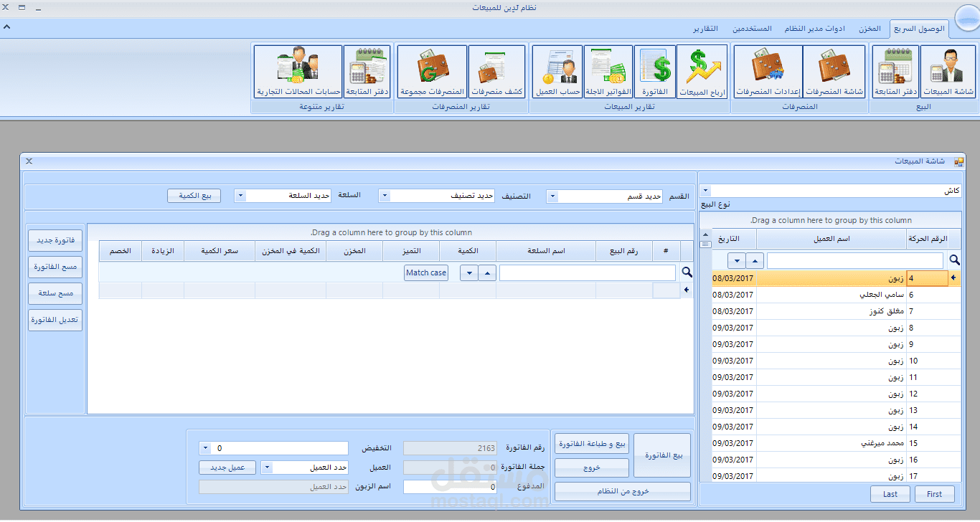Viewport: 980px width, 522px height.
Task: Expand السلعة dropdown حديد السلعة
Action: (x=240, y=196)
